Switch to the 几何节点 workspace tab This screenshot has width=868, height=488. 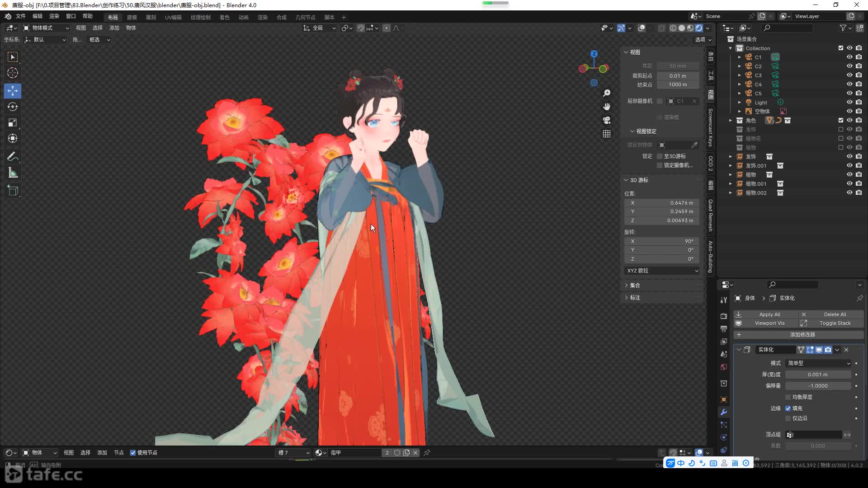coord(306,17)
